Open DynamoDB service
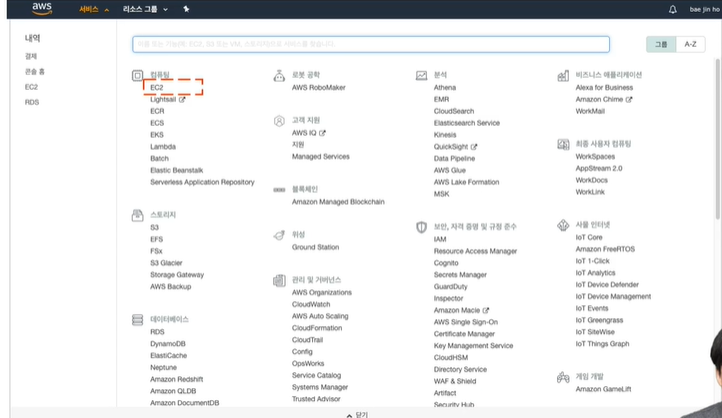 pos(168,344)
